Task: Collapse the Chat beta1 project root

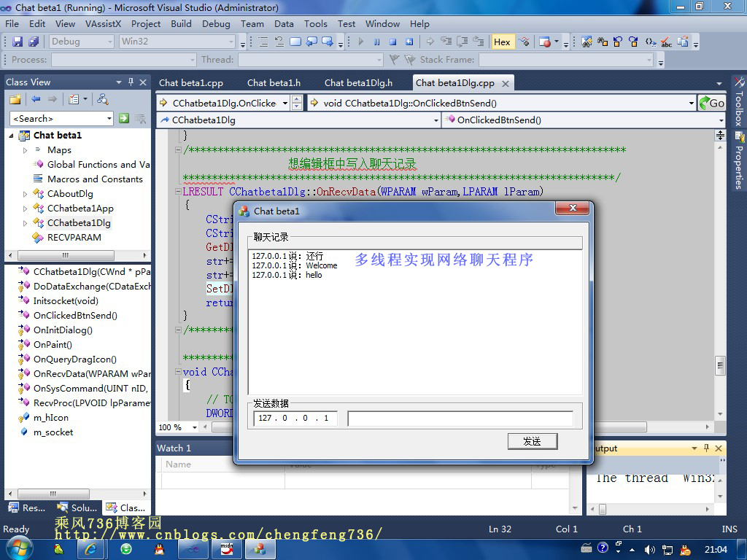Action: pos(11,136)
